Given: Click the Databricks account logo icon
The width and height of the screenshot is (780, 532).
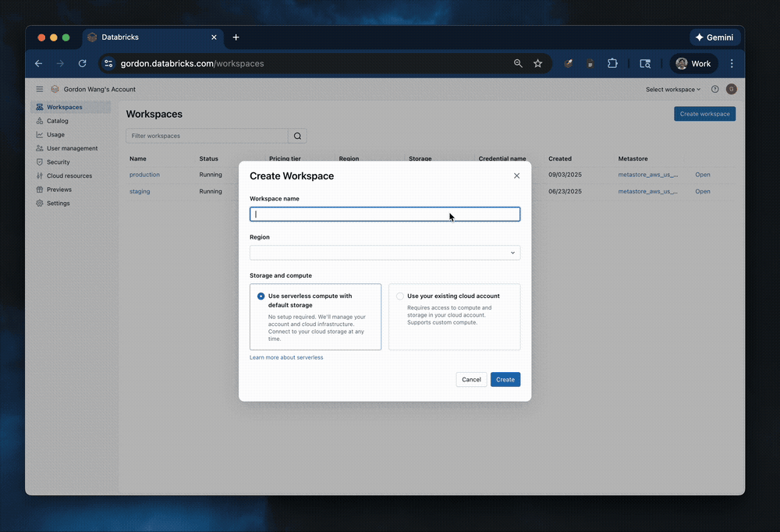Looking at the screenshot, I should click(55, 89).
